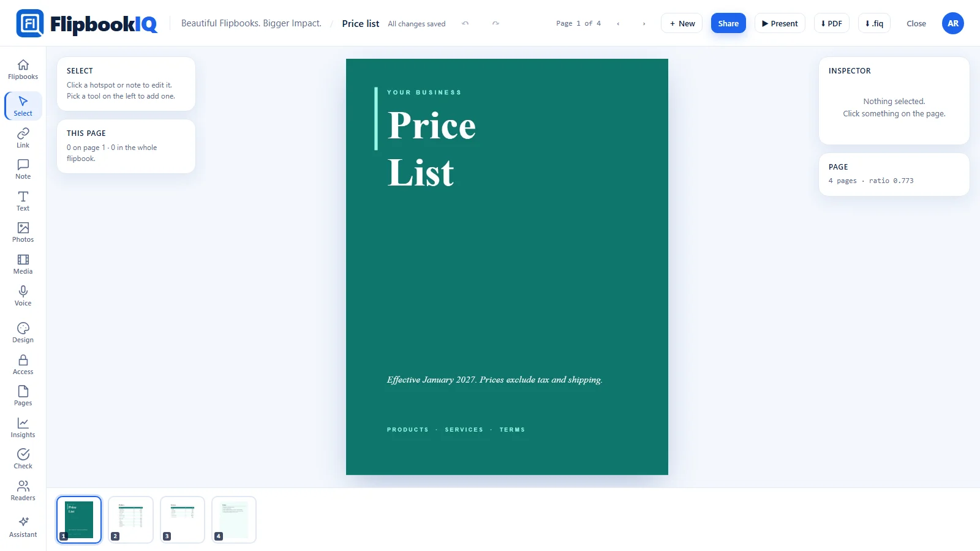Viewport: 980px width, 551px height.
Task: Click the FlipbookIQ logo
Action: click(87, 23)
